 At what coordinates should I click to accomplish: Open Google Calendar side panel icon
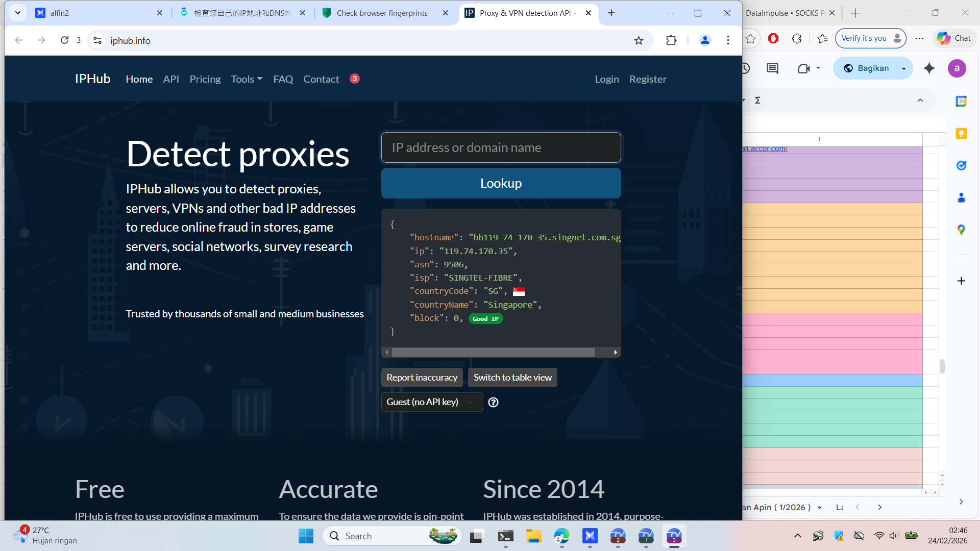point(961,101)
